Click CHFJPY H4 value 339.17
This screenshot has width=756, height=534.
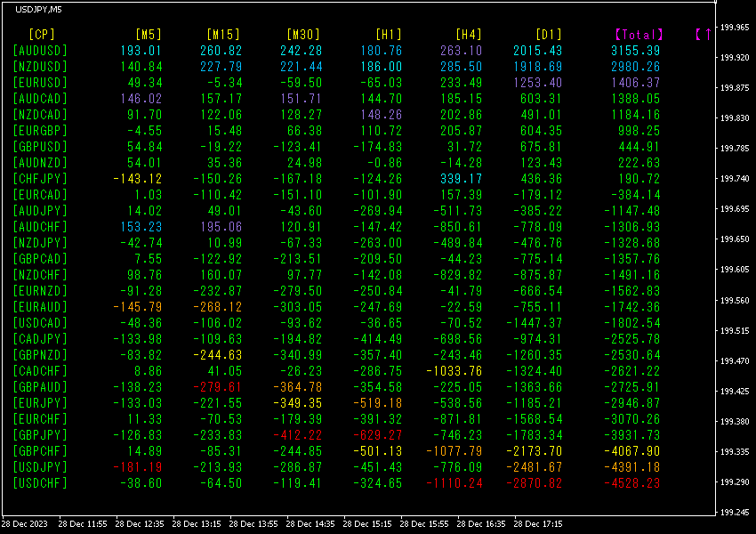[x=462, y=179]
